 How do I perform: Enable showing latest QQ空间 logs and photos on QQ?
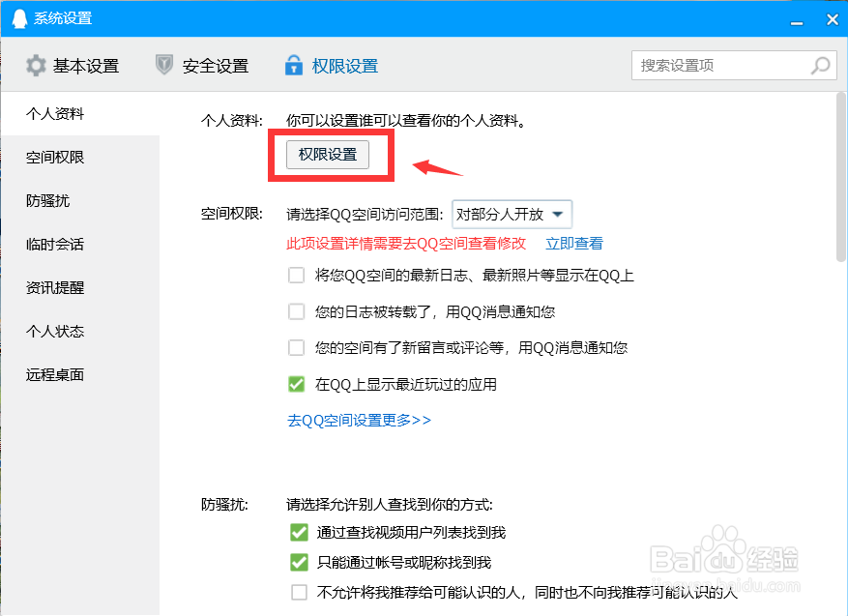point(297,276)
